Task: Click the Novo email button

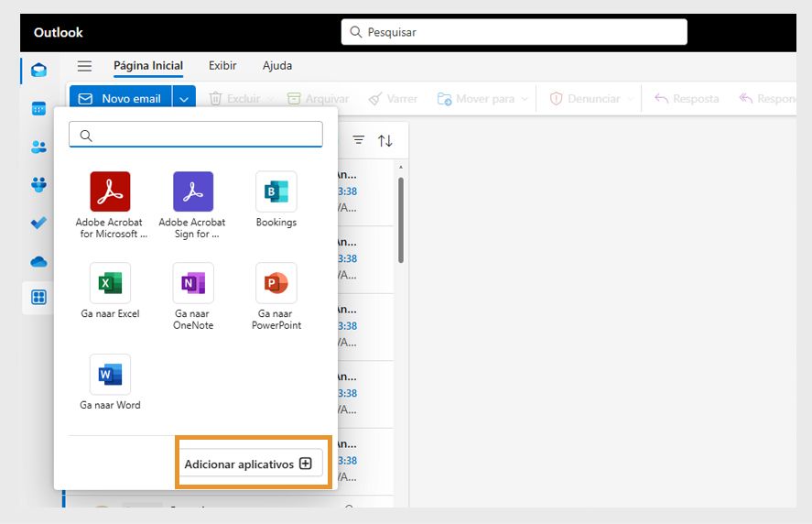Action: 121,98
